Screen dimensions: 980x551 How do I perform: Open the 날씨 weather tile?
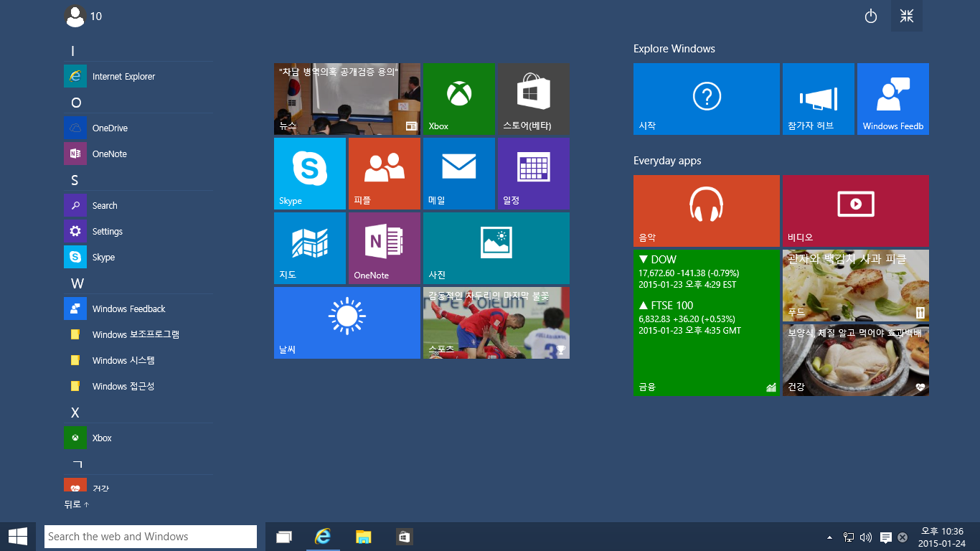click(347, 323)
